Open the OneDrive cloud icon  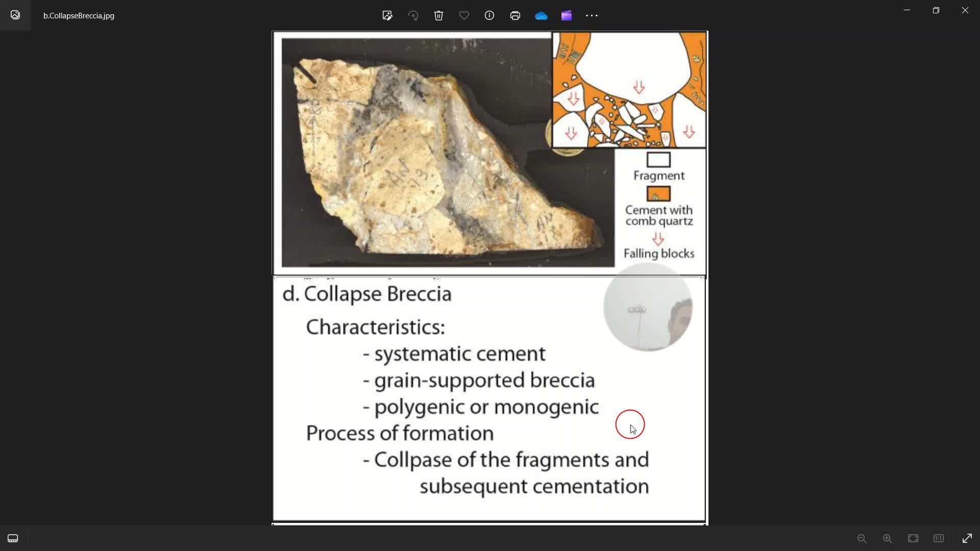pyautogui.click(x=541, y=16)
